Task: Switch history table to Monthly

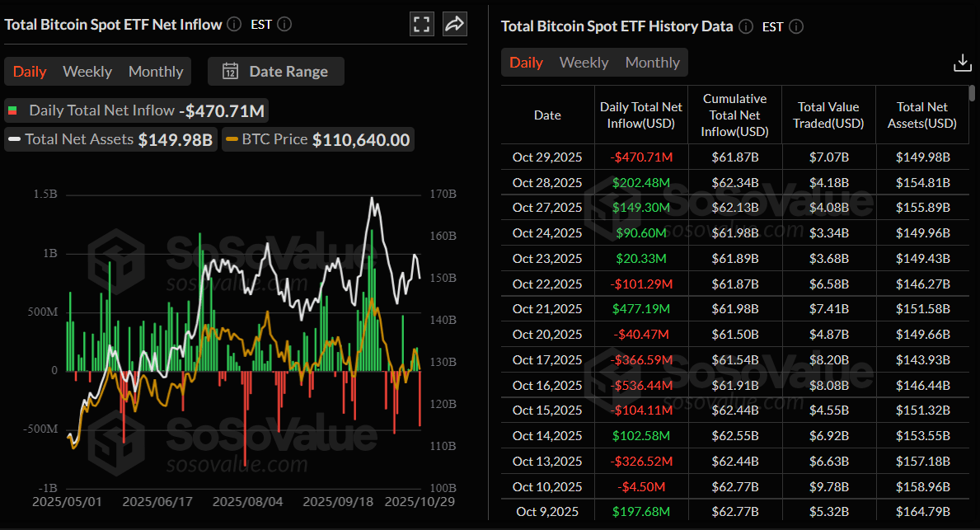Action: click(652, 62)
